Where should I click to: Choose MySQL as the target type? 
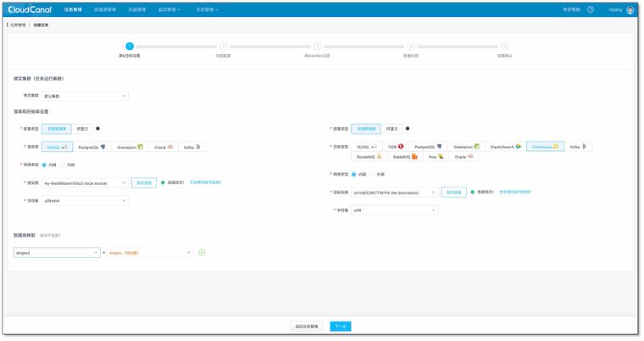(367, 147)
